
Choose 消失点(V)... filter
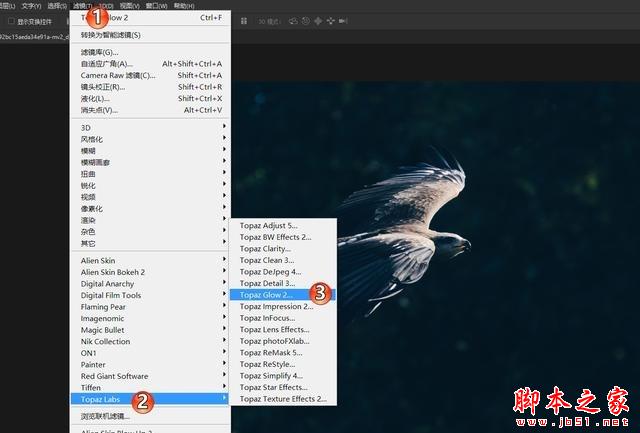pyautogui.click(x=150, y=110)
